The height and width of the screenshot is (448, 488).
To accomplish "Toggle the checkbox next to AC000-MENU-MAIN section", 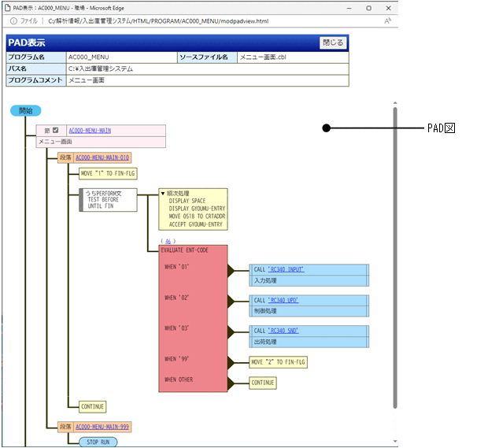I will click(x=55, y=131).
